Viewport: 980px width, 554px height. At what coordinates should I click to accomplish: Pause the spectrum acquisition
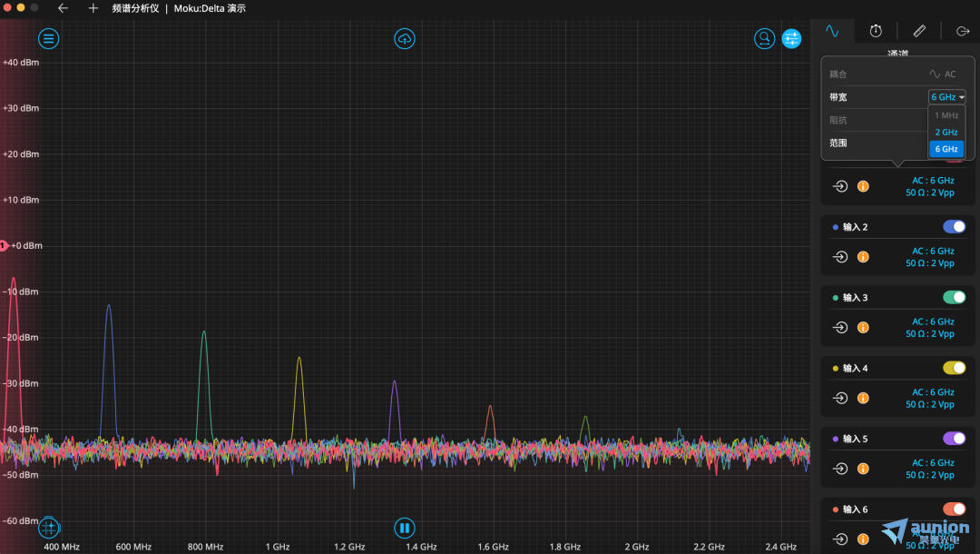pos(405,527)
